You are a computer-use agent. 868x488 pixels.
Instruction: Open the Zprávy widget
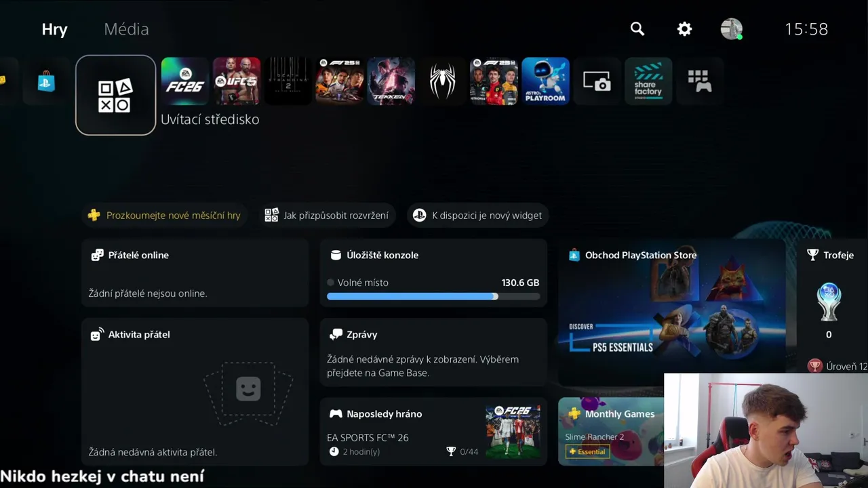pos(433,352)
